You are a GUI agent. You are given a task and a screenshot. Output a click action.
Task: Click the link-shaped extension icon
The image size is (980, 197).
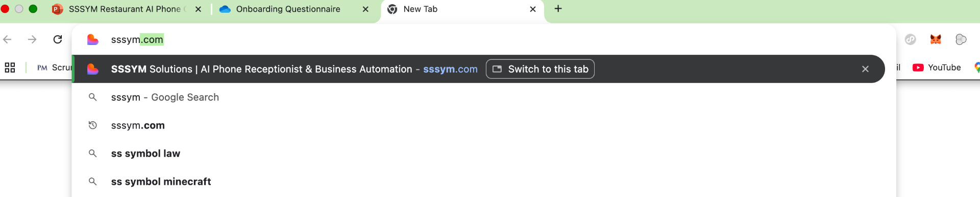(911, 39)
